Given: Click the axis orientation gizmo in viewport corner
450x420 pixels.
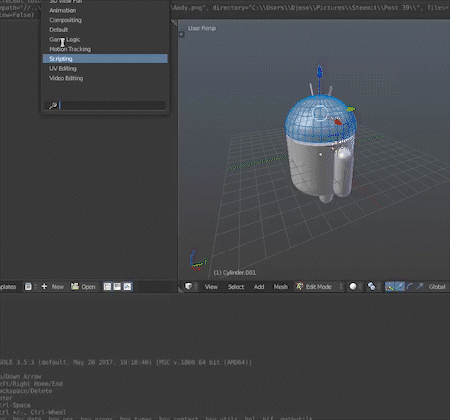Looking at the screenshot, I should [x=198, y=260].
